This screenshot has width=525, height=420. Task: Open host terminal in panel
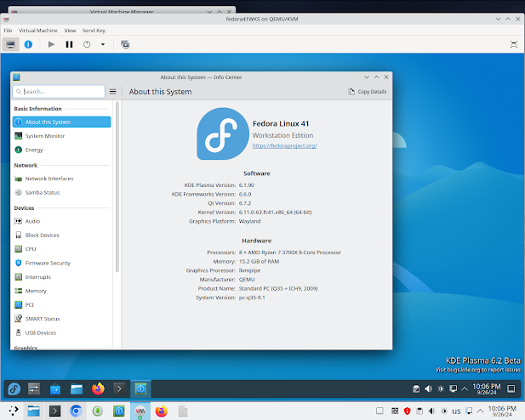(x=55, y=411)
